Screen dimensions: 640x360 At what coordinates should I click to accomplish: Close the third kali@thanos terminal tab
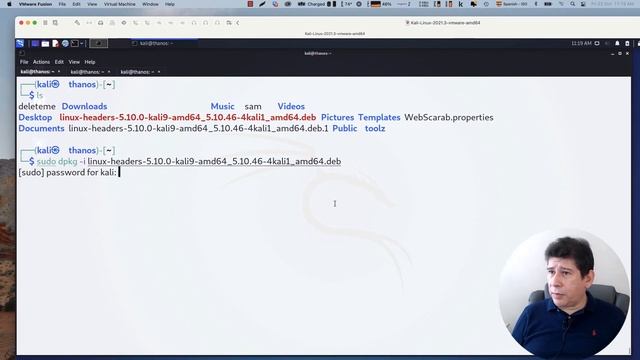click(159, 72)
